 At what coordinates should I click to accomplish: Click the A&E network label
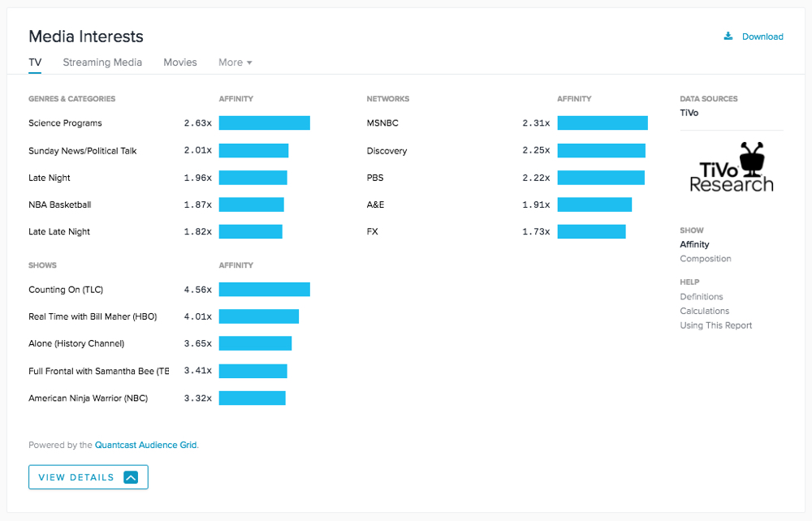click(x=375, y=205)
